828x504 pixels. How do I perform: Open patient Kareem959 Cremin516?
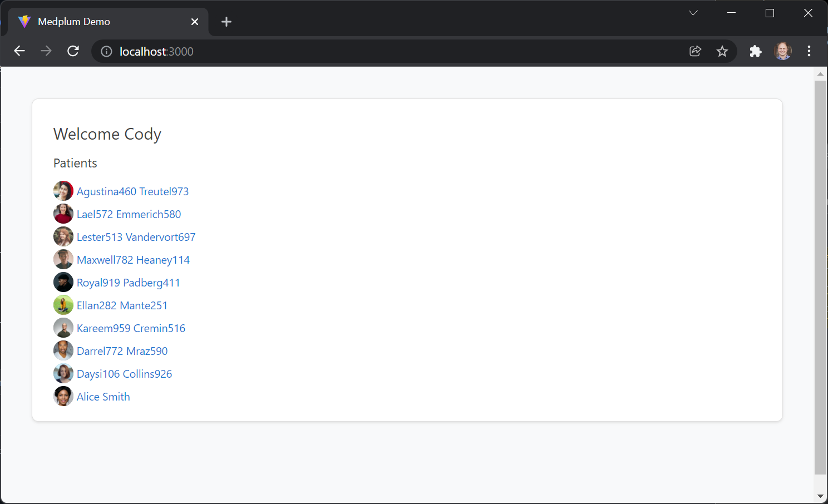click(131, 328)
